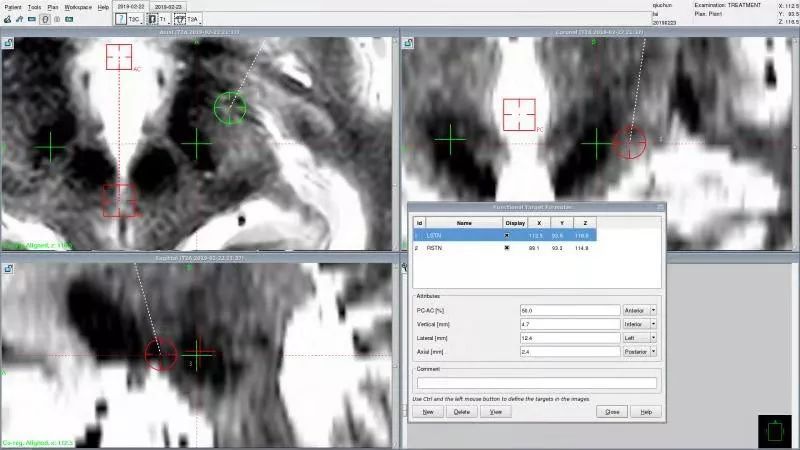
Task: Click the Comment text field
Action: pos(536,382)
